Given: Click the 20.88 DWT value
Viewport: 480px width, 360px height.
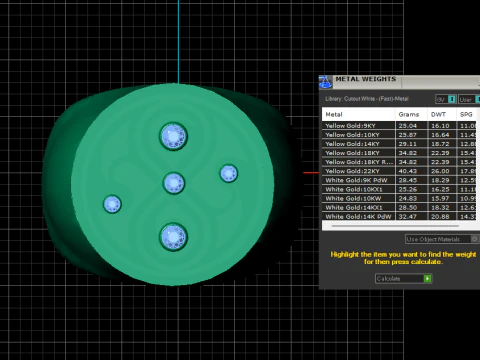Looking at the screenshot, I should click(440, 216).
